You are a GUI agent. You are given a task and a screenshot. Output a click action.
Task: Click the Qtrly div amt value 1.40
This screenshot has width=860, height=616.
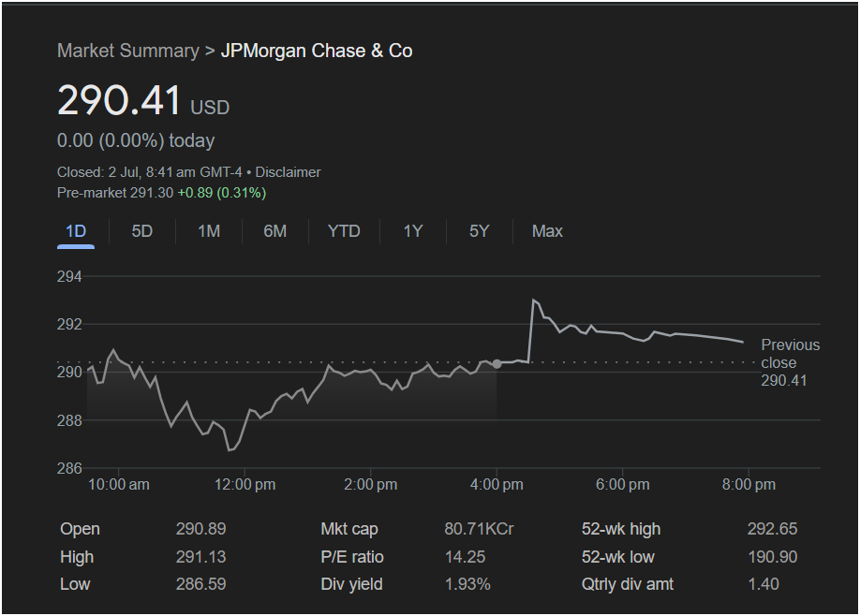click(764, 584)
